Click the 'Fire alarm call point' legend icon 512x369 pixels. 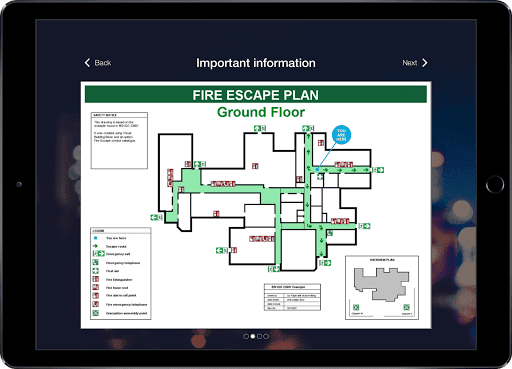[96, 295]
